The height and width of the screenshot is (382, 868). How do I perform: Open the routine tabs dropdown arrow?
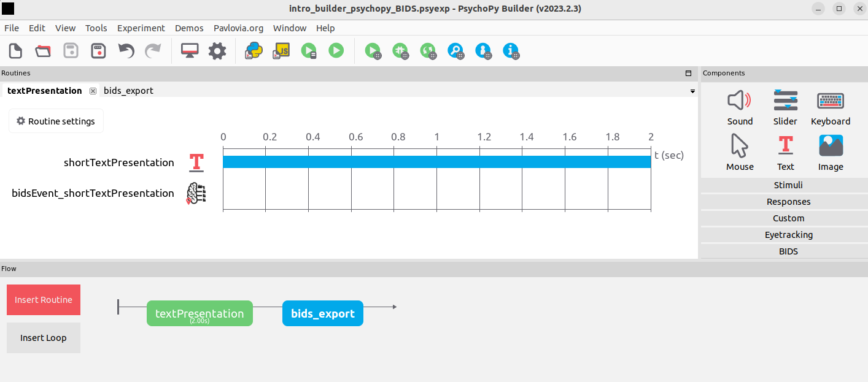tap(692, 91)
